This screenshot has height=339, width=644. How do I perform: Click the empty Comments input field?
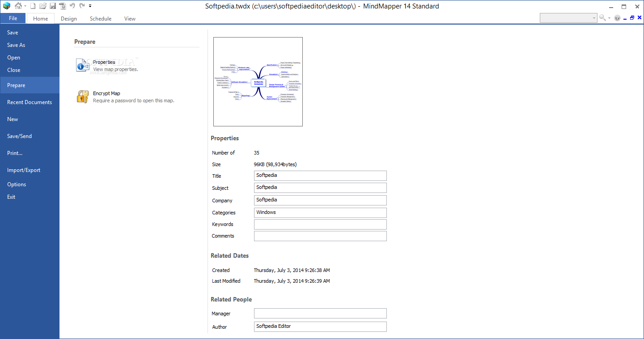(x=320, y=236)
